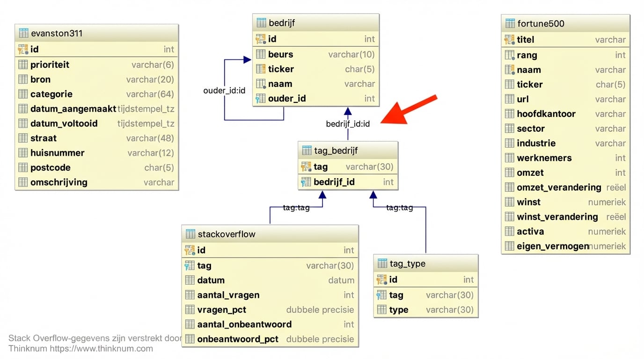Image resolution: width=644 pixels, height=359 pixels.
Task: Click the ouder_id:id relationship label
Action: [x=224, y=91]
